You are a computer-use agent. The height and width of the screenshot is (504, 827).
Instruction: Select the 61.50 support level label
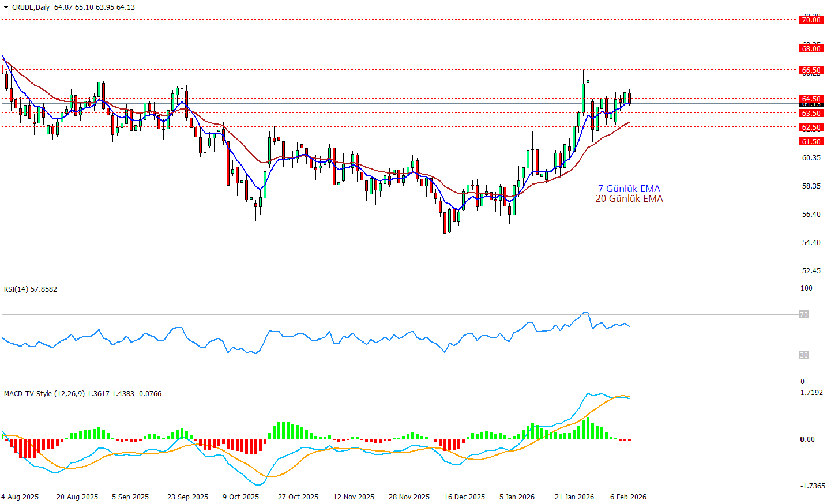coord(811,142)
